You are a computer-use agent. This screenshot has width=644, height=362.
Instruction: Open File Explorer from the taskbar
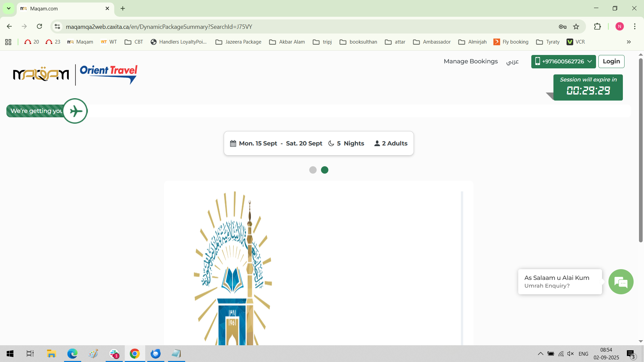pyautogui.click(x=51, y=354)
